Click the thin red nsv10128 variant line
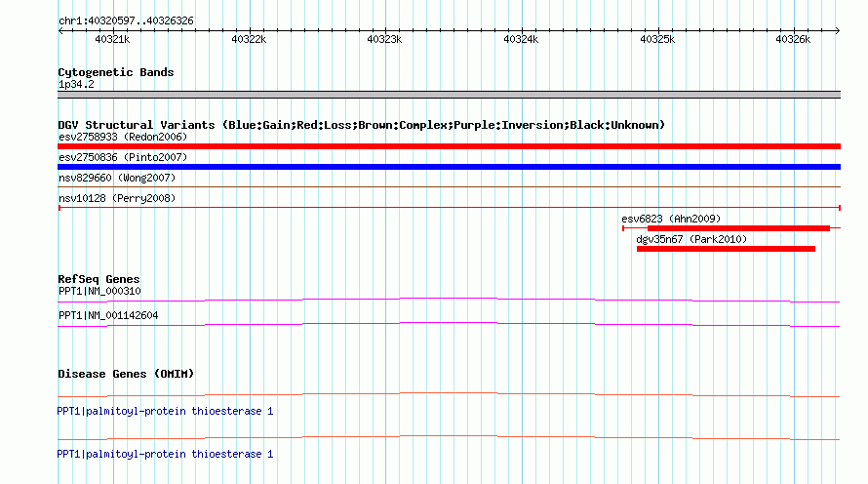Viewport: 868px width, 484px height. pyautogui.click(x=449, y=208)
